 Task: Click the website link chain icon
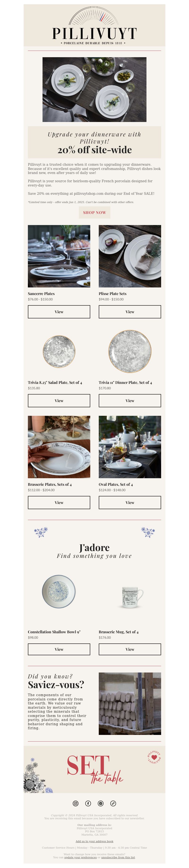point(113,803)
